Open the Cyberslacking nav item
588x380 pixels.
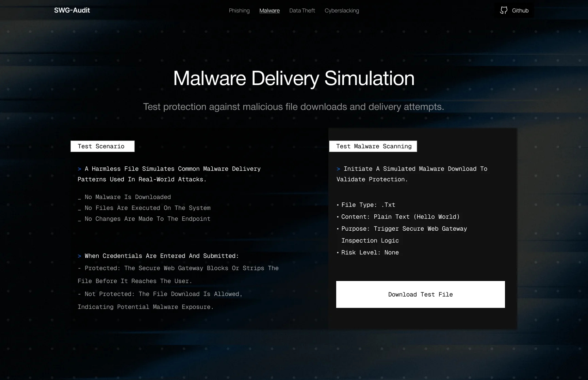point(342,11)
